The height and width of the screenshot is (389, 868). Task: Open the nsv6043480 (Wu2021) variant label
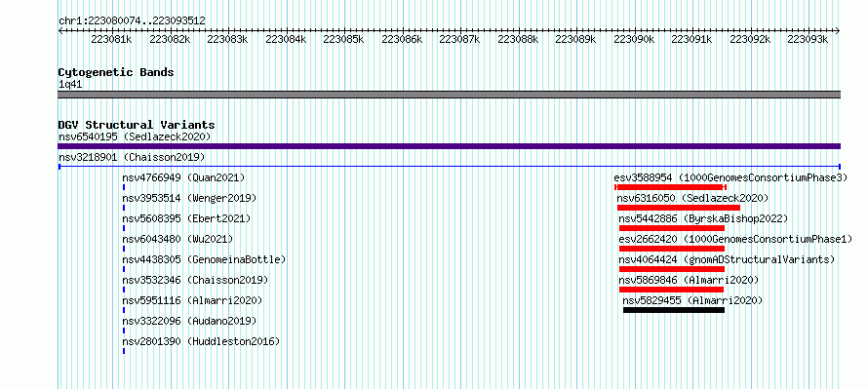178,239
